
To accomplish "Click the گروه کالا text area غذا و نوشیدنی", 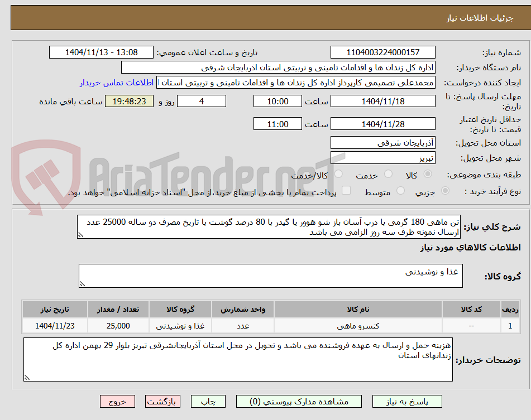I will pyautogui.click(x=271, y=276).
